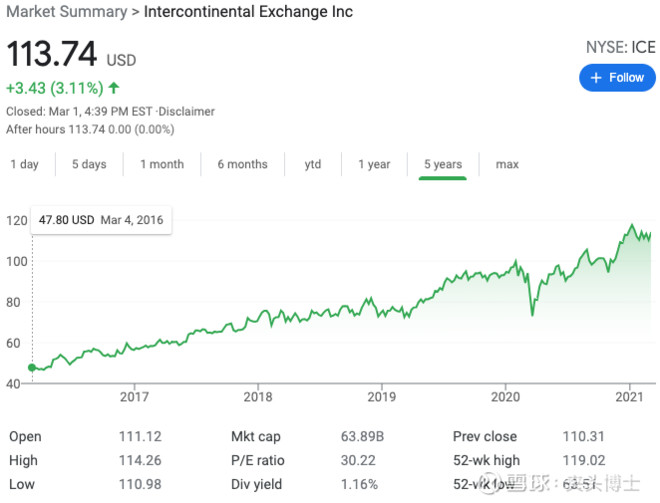Click the P/E ratio label

258,460
